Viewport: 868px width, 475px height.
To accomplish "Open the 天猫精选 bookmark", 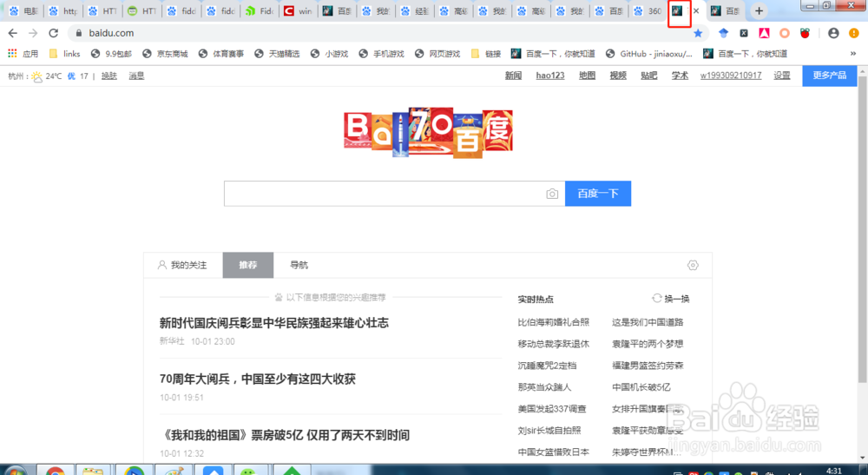I will 278,54.
